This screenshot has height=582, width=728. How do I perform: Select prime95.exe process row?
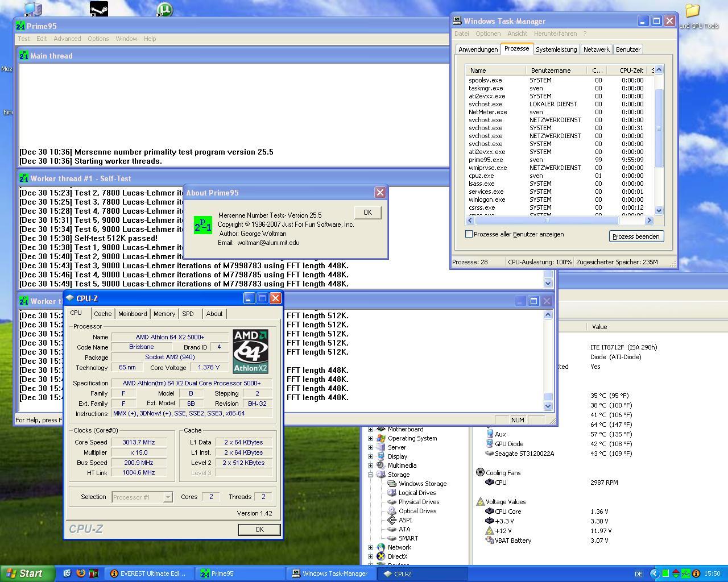[560, 160]
